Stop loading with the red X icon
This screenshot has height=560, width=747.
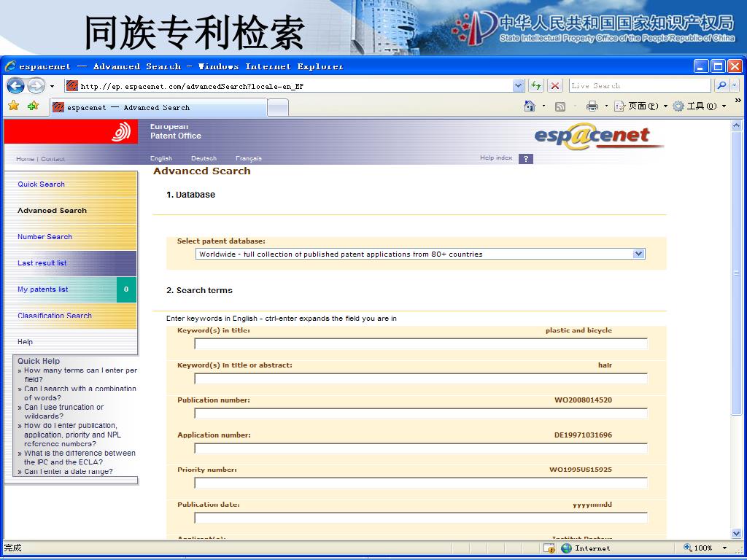point(555,86)
